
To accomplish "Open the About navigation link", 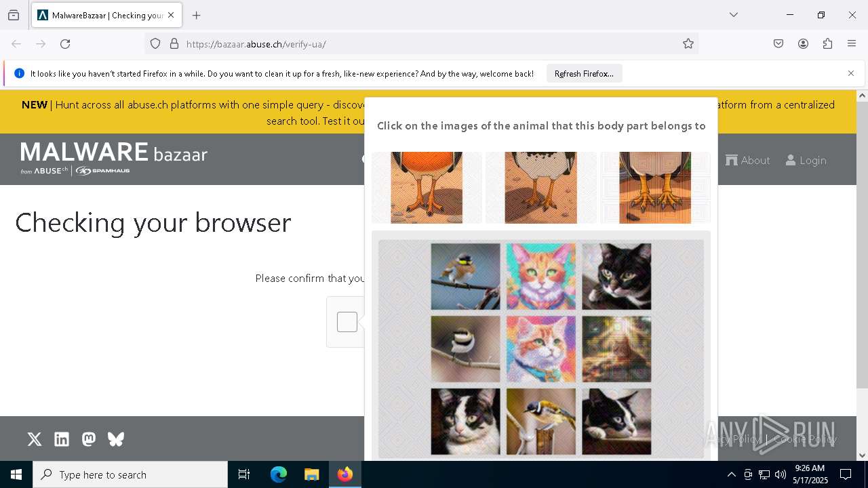I will (748, 161).
